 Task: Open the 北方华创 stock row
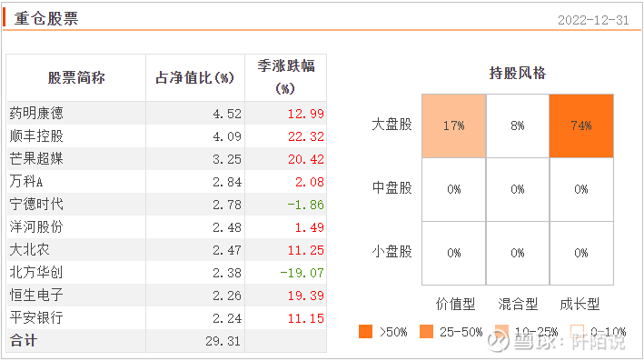[166, 272]
